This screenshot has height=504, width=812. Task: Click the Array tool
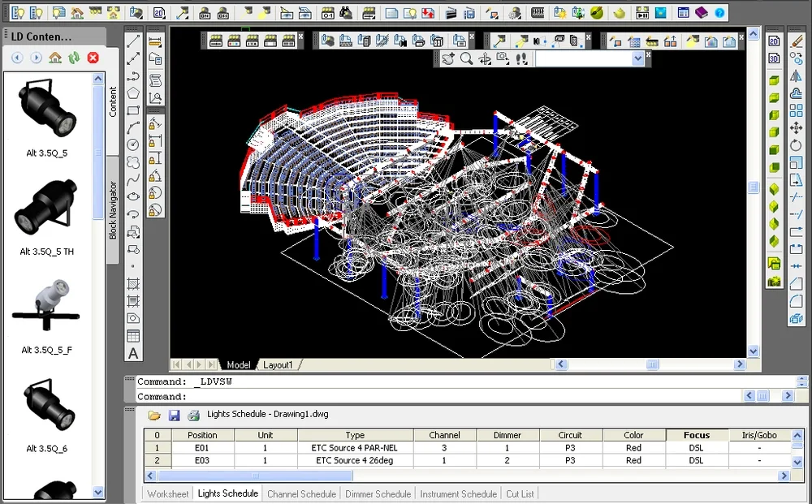click(796, 110)
